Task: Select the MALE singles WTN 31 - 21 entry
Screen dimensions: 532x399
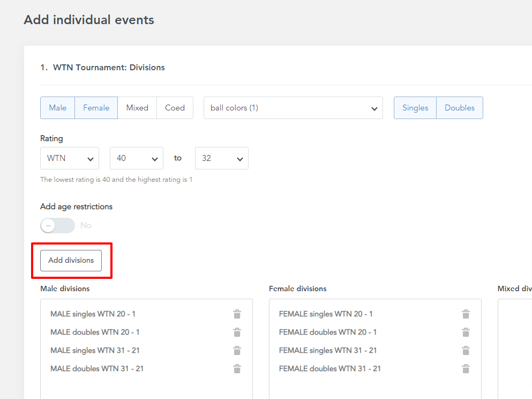Action: [x=95, y=350]
